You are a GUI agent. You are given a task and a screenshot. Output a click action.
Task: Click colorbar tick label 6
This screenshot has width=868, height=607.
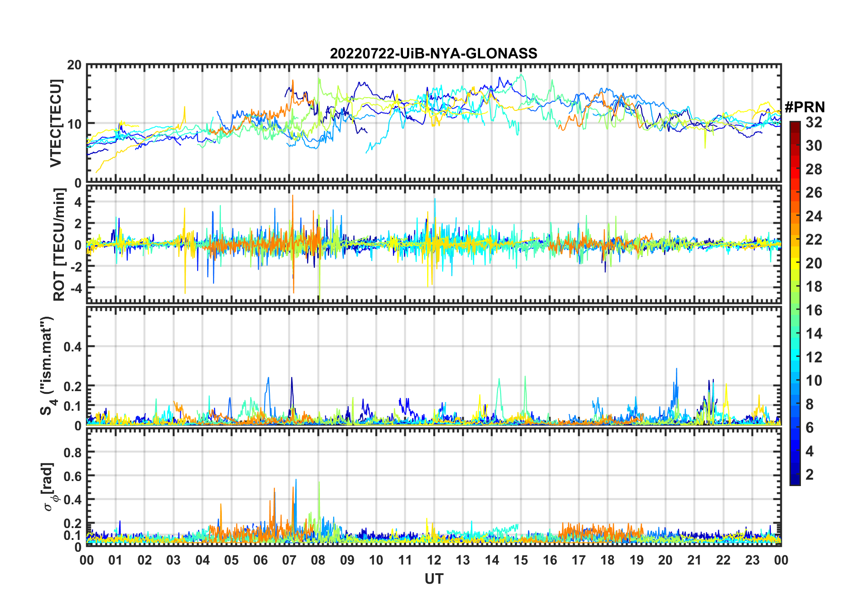810,428
